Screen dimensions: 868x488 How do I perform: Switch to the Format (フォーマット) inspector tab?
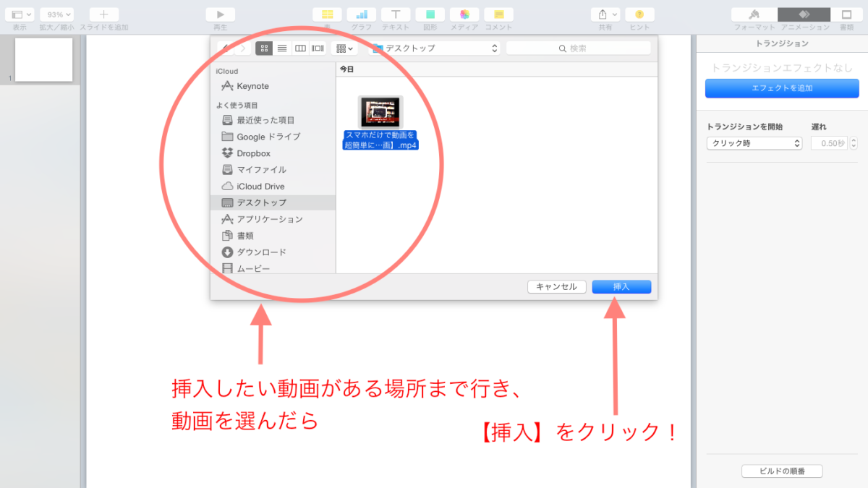click(x=754, y=14)
